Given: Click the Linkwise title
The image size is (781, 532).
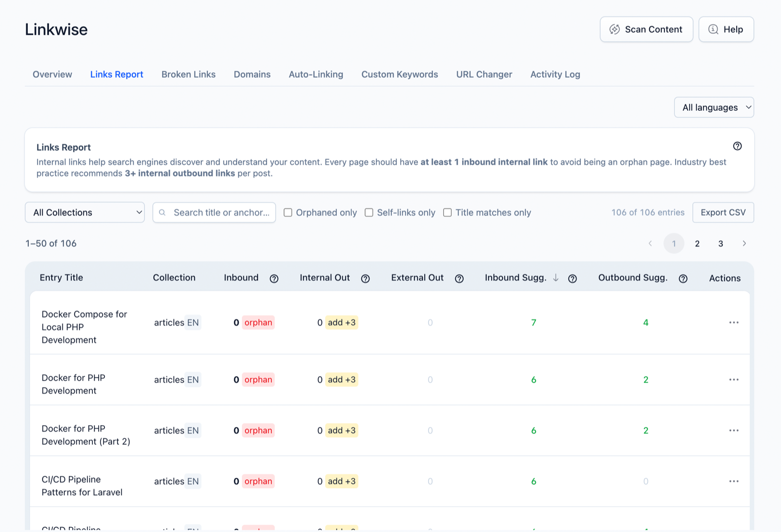Looking at the screenshot, I should coord(56,29).
